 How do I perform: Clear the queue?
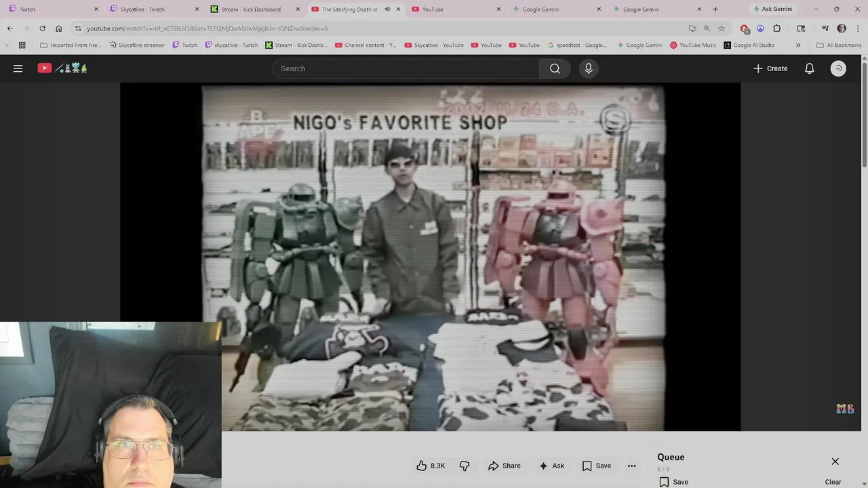tap(833, 482)
